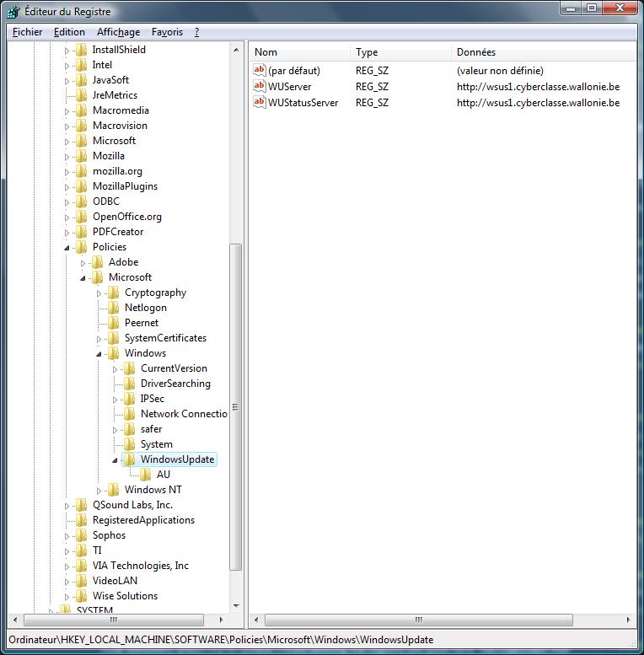This screenshot has height=655, width=644.
Task: Expand the OpenOffice.org key
Action: click(x=67, y=217)
